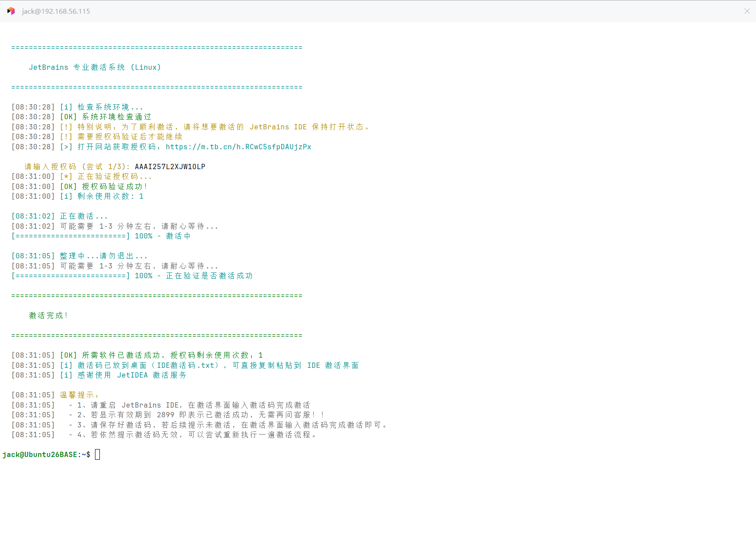Viewport: 756px width, 533px height.
Task: Click the line "剩余使用次数: 1"
Action: (110, 196)
